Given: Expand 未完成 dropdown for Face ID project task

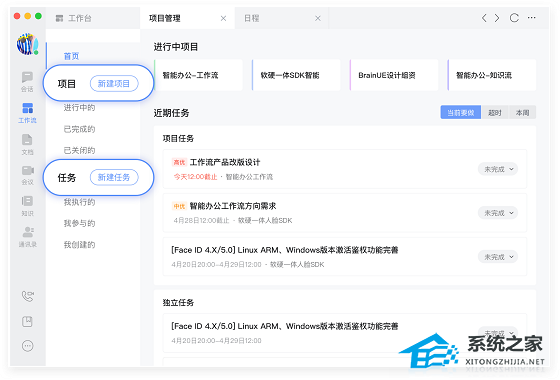Looking at the screenshot, I should coord(498,257).
